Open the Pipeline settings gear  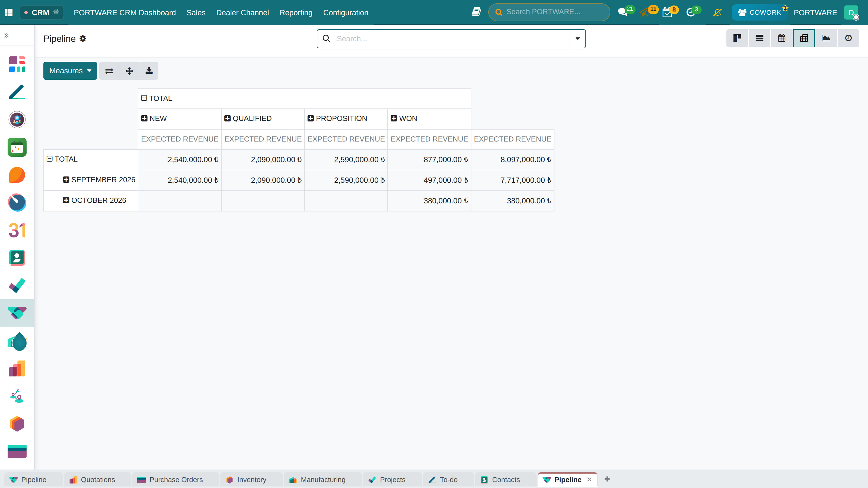[x=83, y=39]
